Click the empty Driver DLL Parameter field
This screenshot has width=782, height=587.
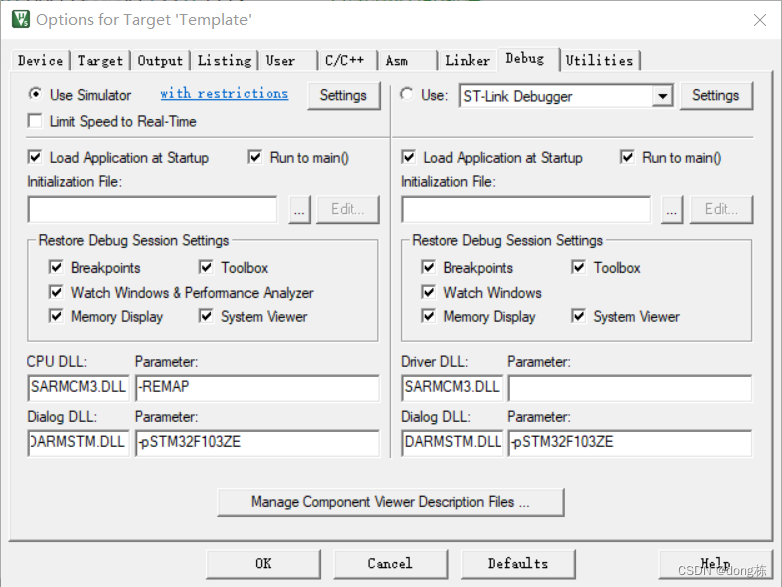(630, 388)
